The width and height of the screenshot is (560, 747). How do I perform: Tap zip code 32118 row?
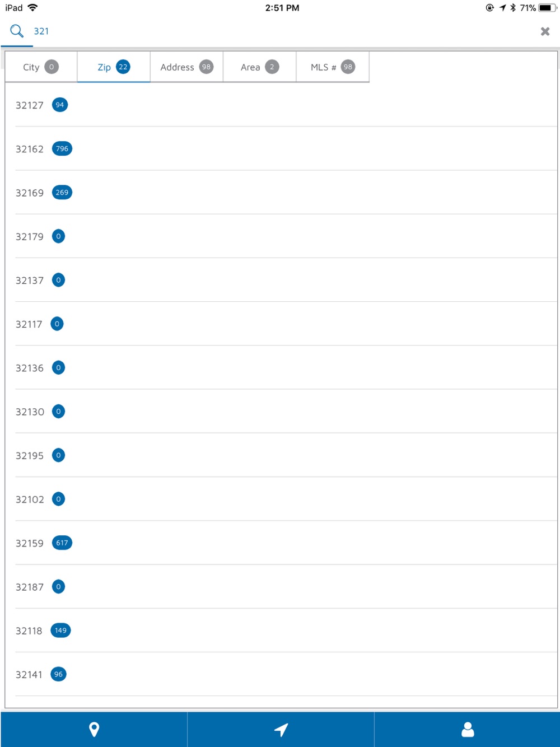pos(286,631)
